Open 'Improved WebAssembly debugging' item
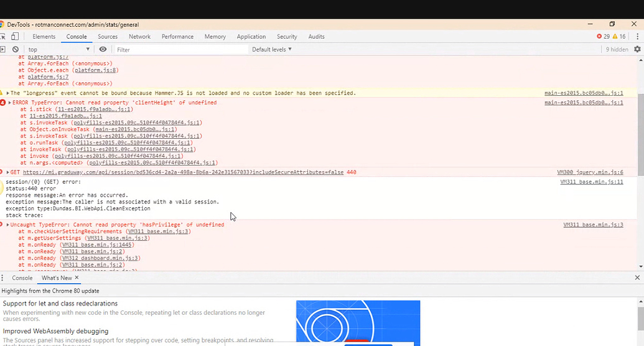 (x=55, y=331)
